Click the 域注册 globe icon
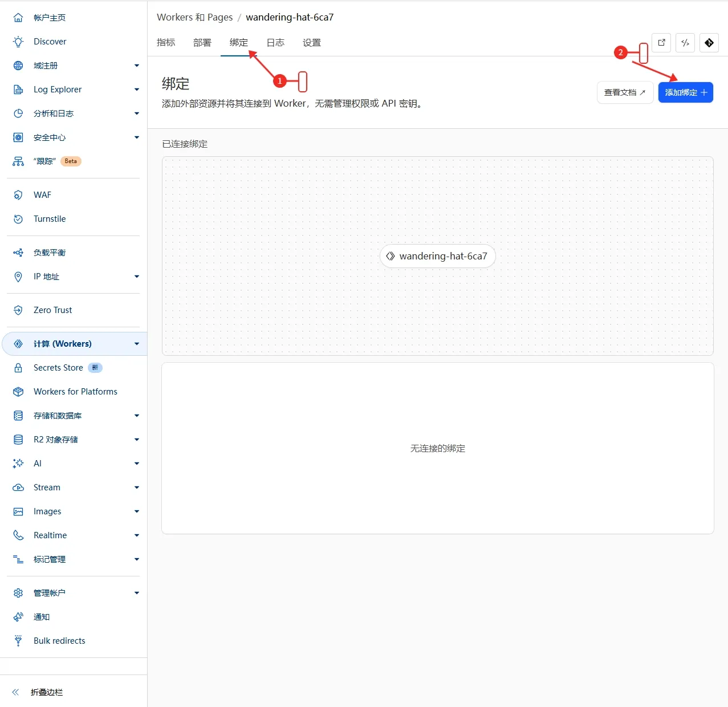Screen dimensions: 728x707 [x=18, y=66]
